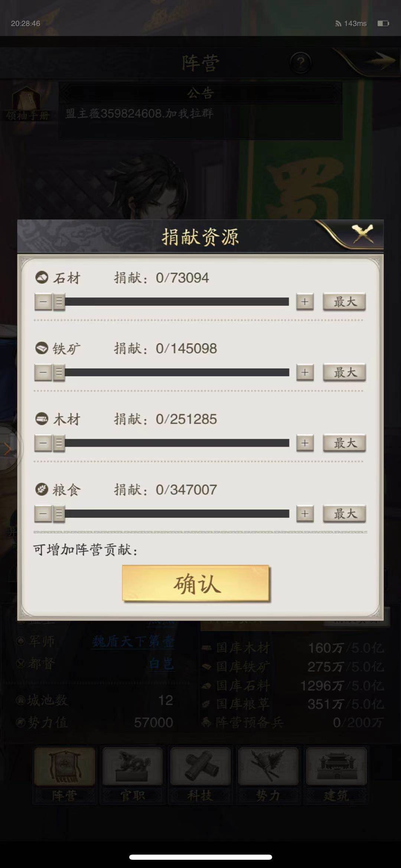401x868 pixels.
Task: Decrease 铁矿 donation with minus button
Action: tap(43, 372)
